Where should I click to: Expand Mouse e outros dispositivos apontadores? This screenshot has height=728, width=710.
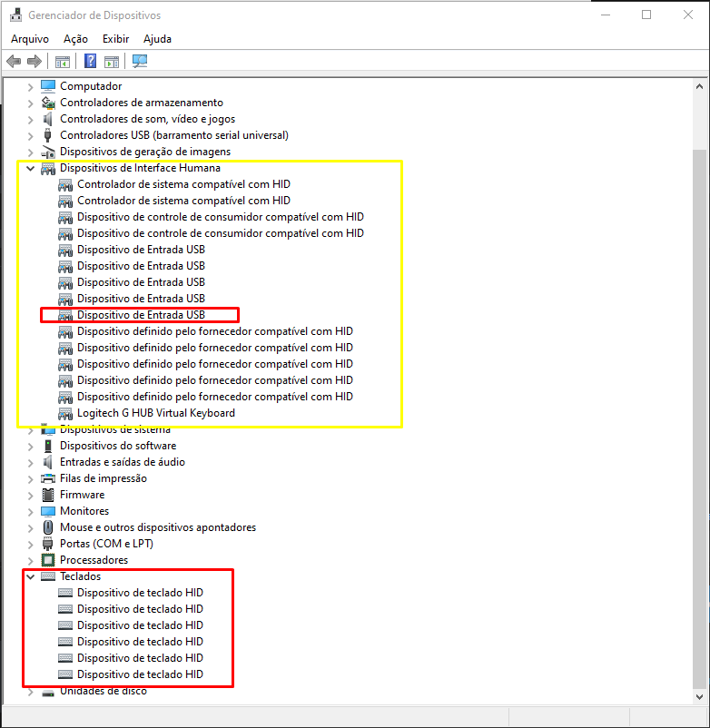pos(30,528)
